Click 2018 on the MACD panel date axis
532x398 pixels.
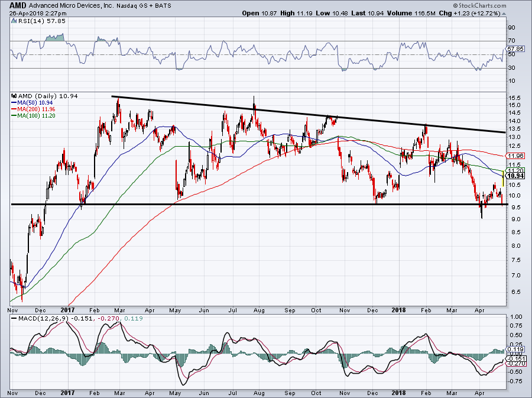point(398,393)
